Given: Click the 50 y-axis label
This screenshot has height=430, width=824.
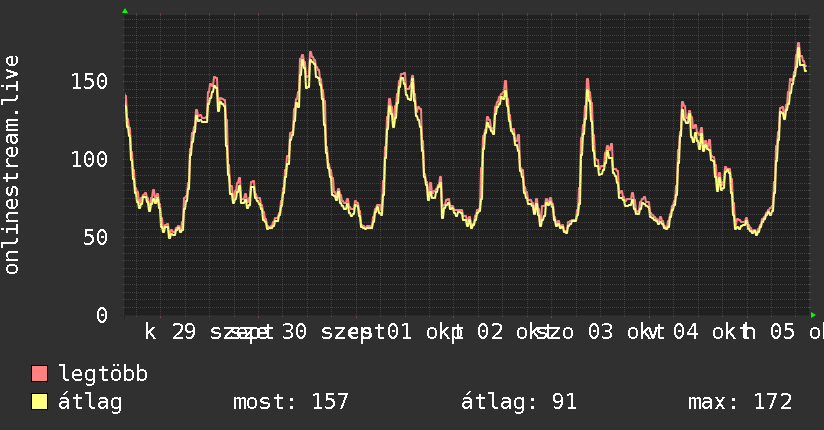Looking at the screenshot, I should point(96,238).
